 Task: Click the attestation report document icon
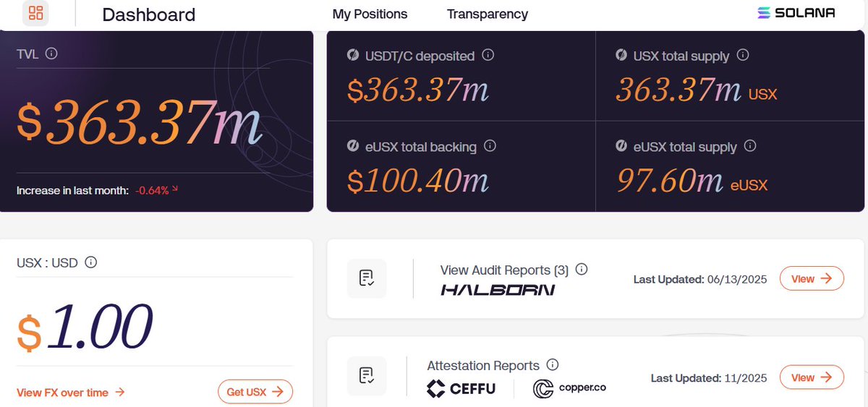[x=367, y=376]
